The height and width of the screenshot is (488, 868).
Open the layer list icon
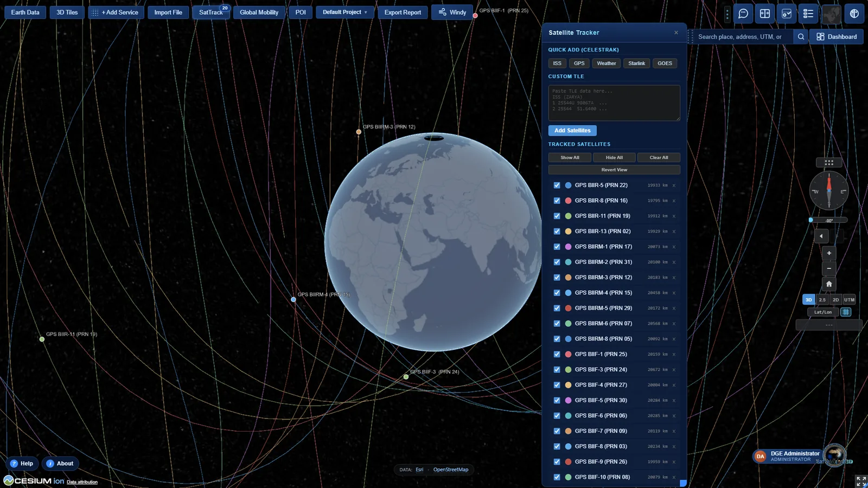point(808,14)
